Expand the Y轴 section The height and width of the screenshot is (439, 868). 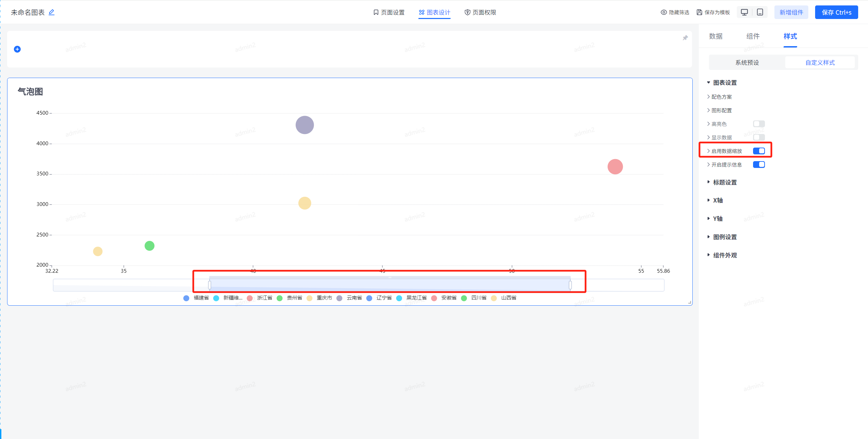pyautogui.click(x=715, y=219)
